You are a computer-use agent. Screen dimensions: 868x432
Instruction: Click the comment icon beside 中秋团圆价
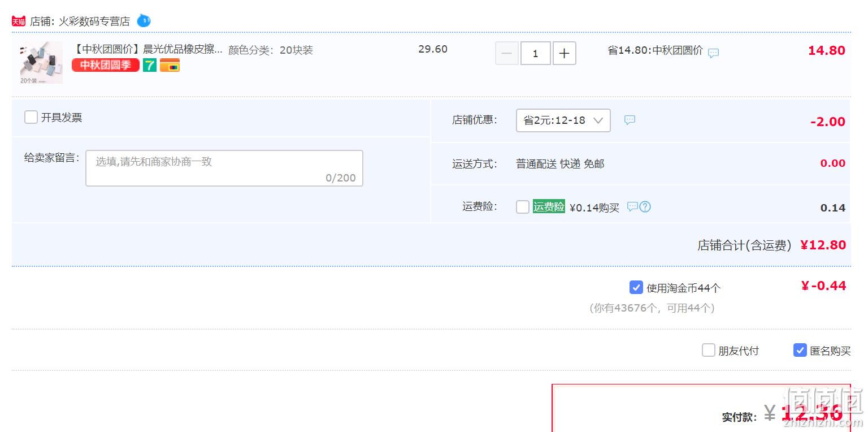[x=714, y=53]
